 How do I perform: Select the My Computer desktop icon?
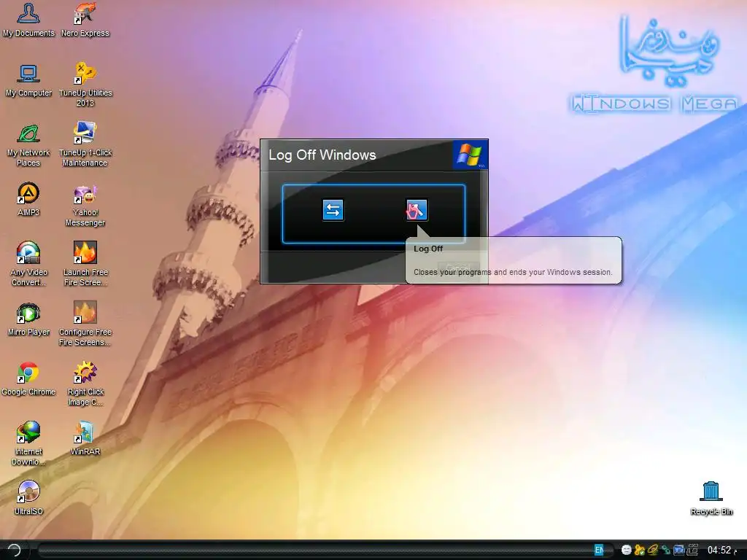[x=28, y=80]
